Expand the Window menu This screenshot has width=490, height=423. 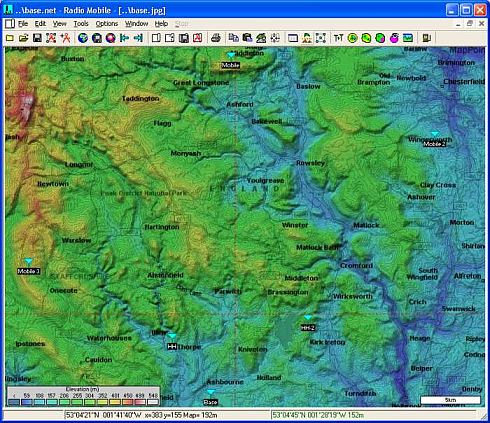[x=136, y=24]
